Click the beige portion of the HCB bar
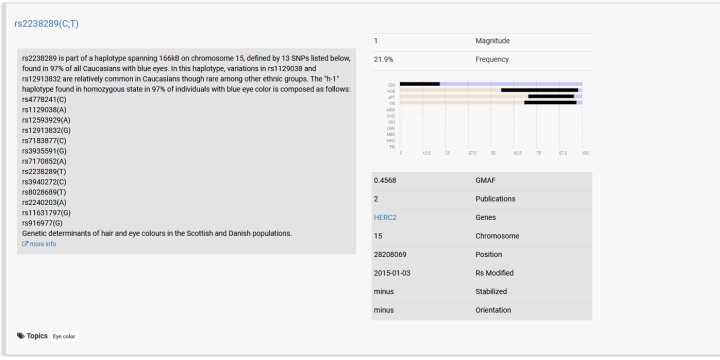Viewport: 720px width, 360px height. 450,90
